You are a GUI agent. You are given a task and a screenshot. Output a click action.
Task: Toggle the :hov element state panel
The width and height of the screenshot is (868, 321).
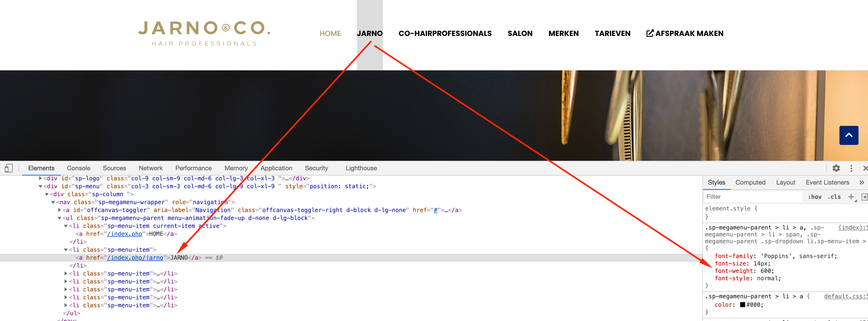(x=814, y=197)
